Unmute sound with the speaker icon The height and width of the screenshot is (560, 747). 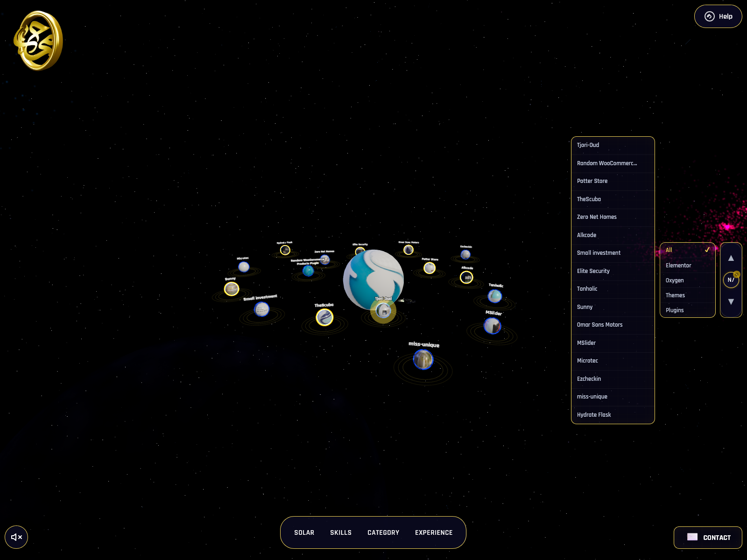tap(16, 537)
